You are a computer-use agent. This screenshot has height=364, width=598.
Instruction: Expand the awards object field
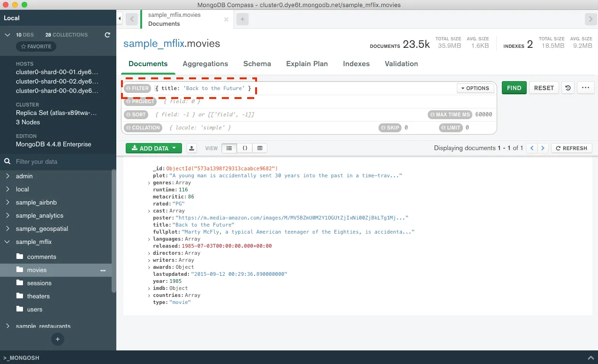pyautogui.click(x=149, y=267)
